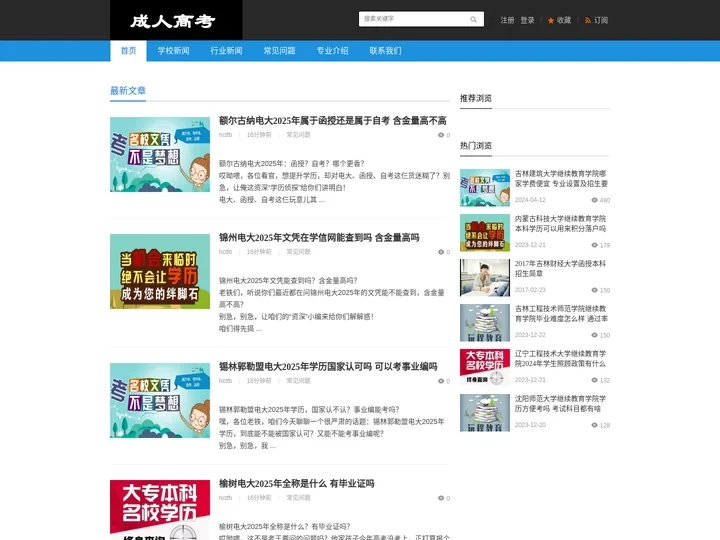
Task: Open sidebar article 2017年吉林财经大学函授本科
Action: 560,269
